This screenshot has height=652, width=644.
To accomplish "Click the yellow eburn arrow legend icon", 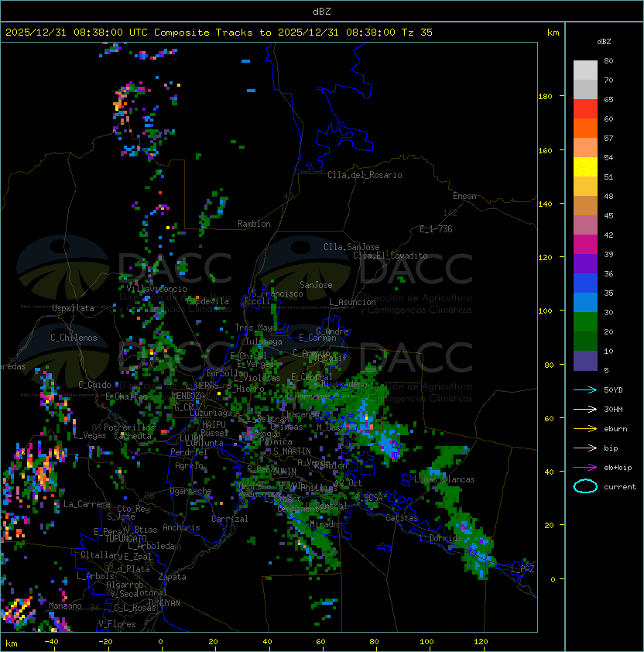I will (585, 429).
